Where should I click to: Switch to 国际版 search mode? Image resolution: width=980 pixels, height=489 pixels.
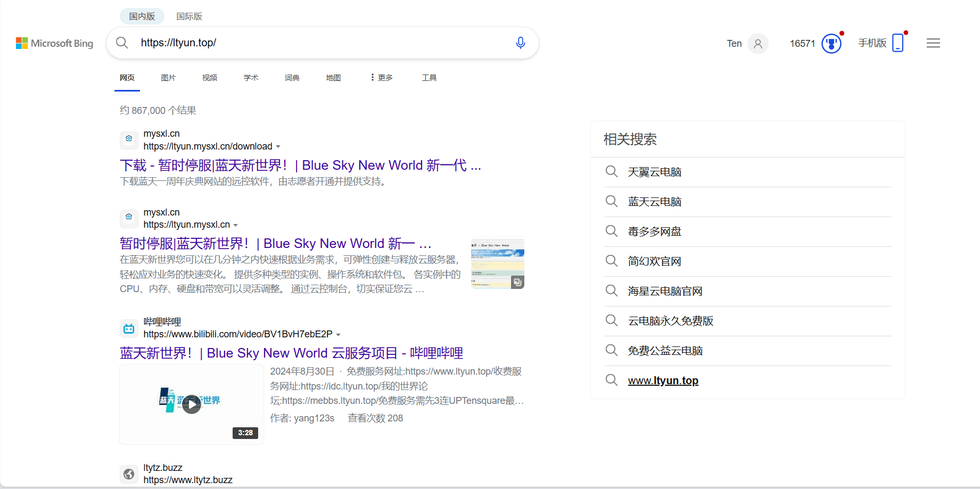190,16
